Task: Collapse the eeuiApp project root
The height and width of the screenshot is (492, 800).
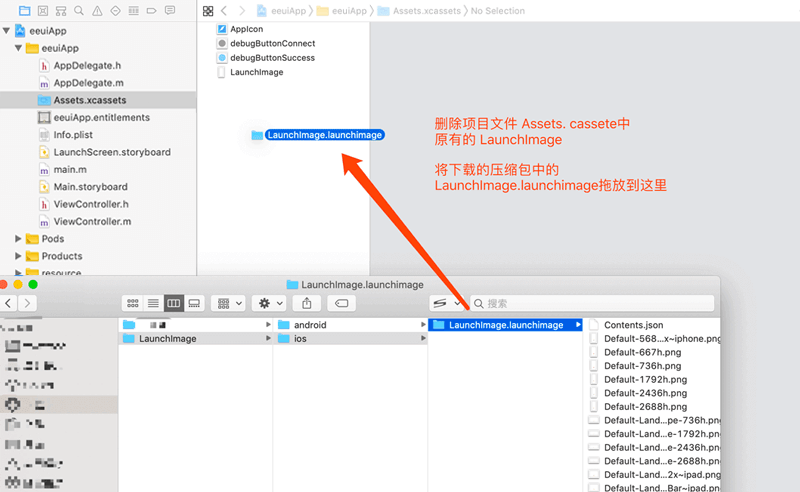Action: coord(7,30)
